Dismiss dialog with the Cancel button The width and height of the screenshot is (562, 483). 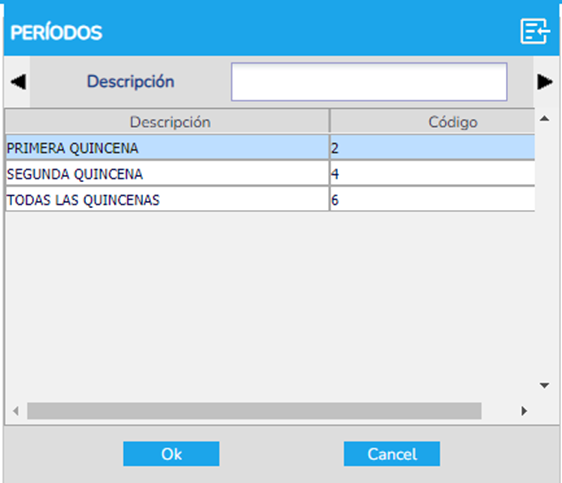(x=392, y=454)
